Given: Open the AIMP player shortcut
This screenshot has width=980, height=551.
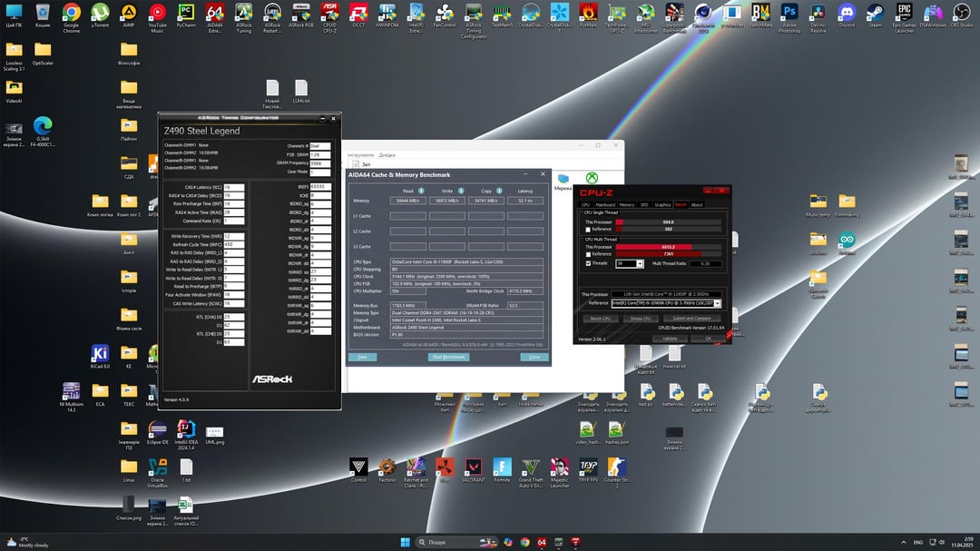Looking at the screenshot, I should [129, 15].
